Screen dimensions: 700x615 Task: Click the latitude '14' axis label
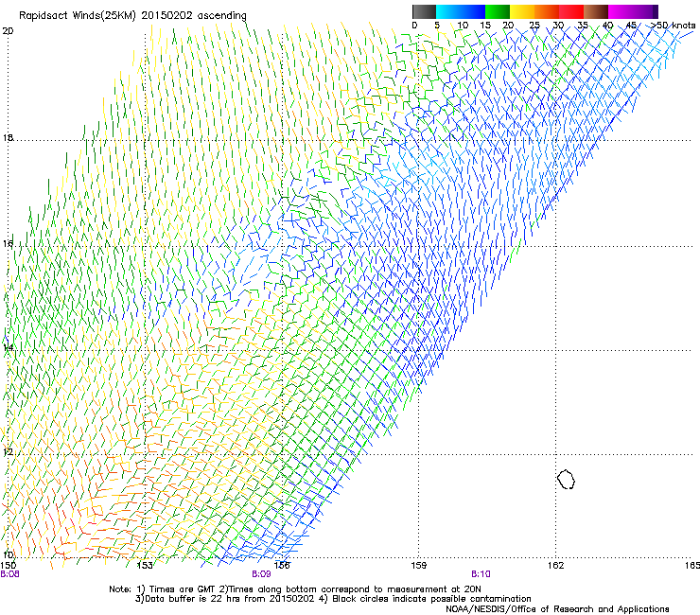(8, 347)
